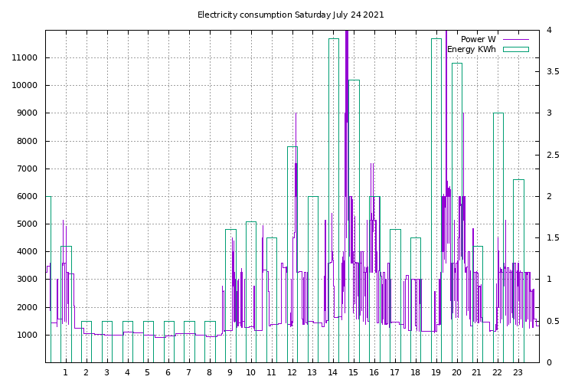Click hour label 22 on x-axis

click(497, 372)
